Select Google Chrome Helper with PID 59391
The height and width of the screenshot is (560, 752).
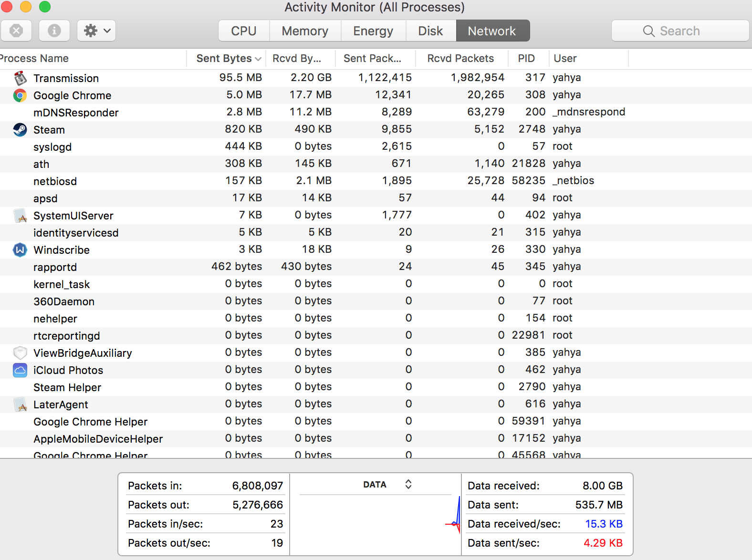[376, 422]
